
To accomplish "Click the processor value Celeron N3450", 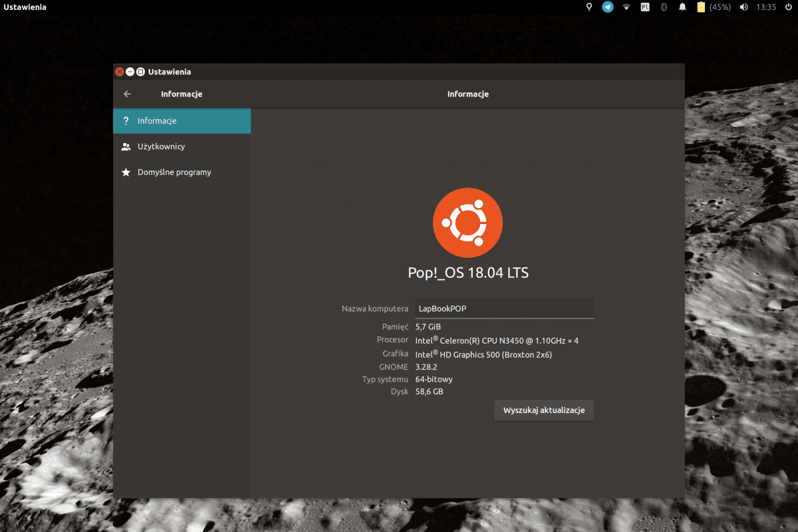I will point(497,340).
